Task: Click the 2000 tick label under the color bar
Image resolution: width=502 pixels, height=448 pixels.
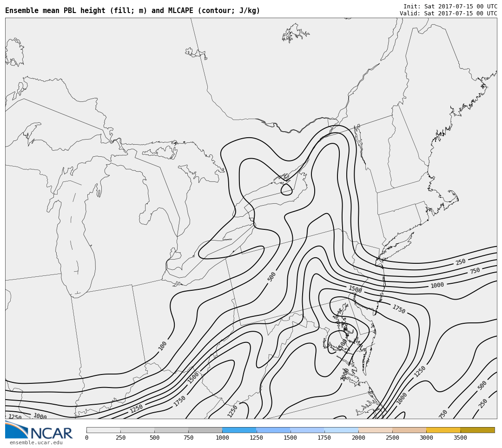Action: pos(358,438)
